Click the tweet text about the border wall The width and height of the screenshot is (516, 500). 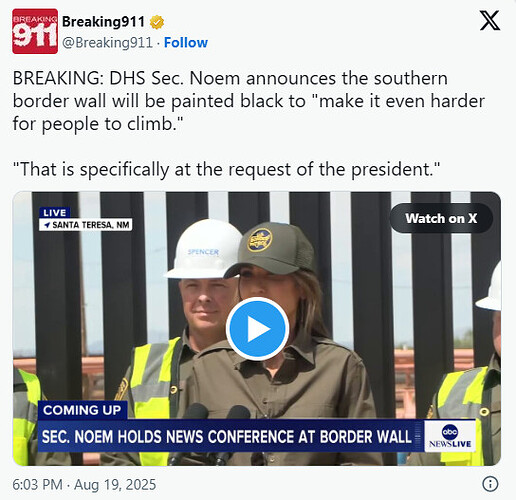pos(249,101)
